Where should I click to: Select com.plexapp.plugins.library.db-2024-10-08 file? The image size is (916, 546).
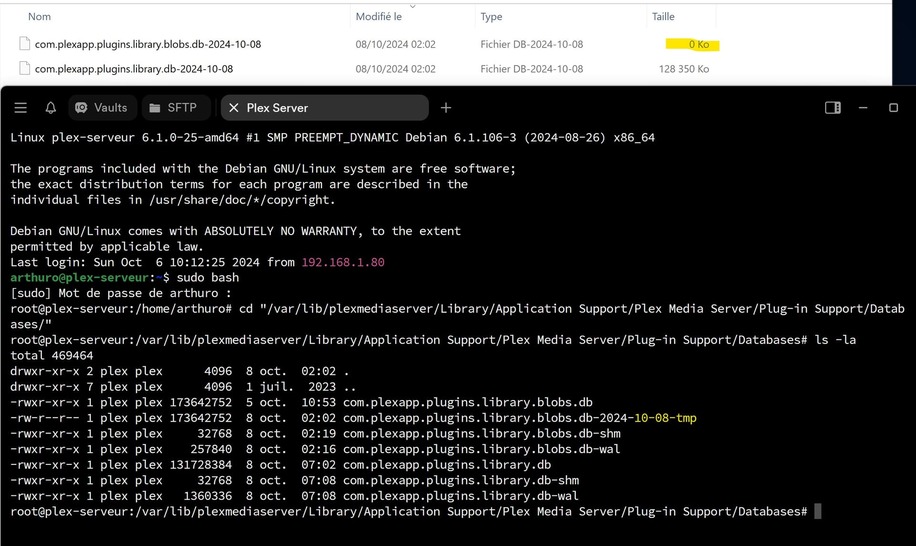click(x=133, y=69)
